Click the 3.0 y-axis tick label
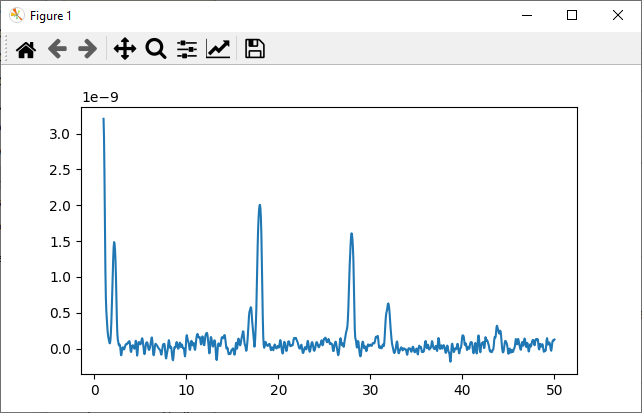The image size is (642, 413). [x=60, y=134]
